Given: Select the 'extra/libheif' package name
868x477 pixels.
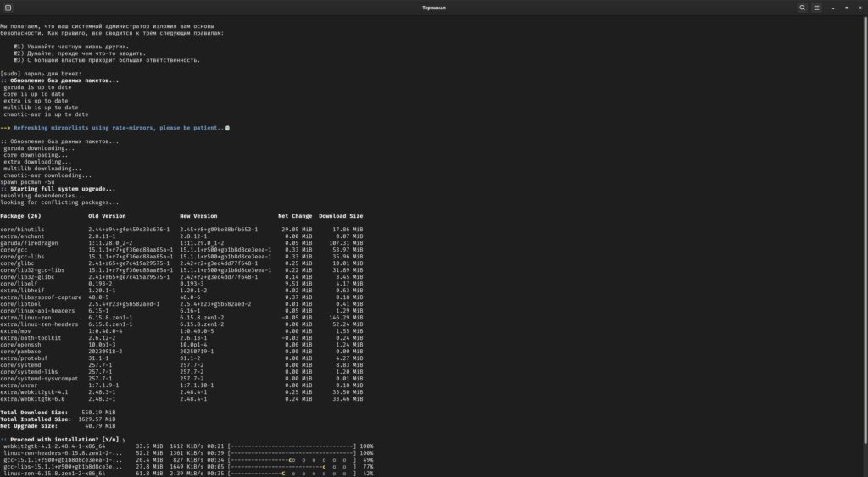Looking at the screenshot, I should [x=22, y=291].
